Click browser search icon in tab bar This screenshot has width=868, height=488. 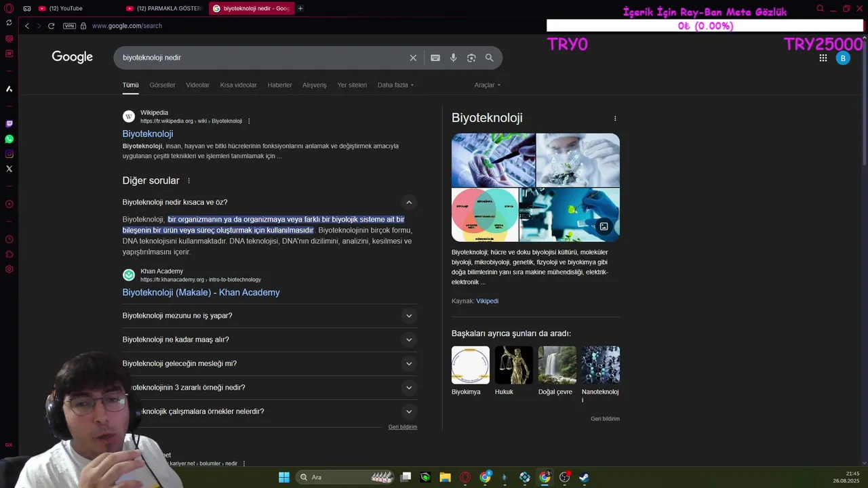coord(820,9)
